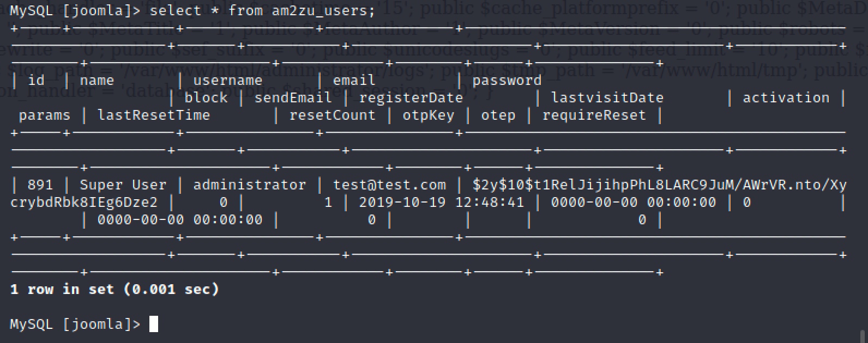Click the 'activation' column header

tap(786, 98)
